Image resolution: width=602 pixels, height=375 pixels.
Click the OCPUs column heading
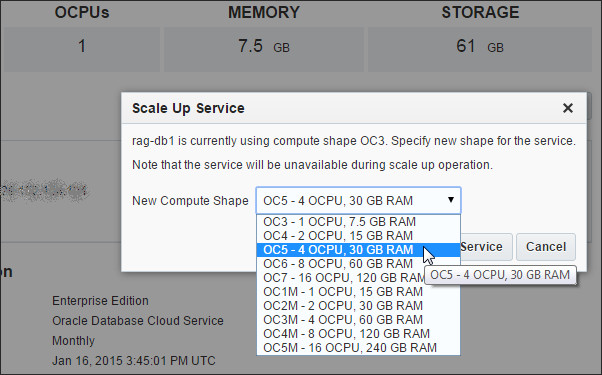point(82,12)
